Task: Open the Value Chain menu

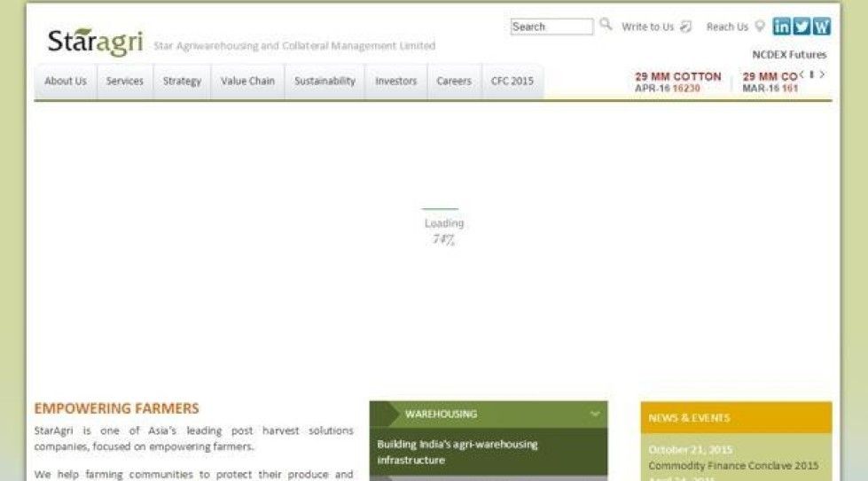Action: point(247,81)
